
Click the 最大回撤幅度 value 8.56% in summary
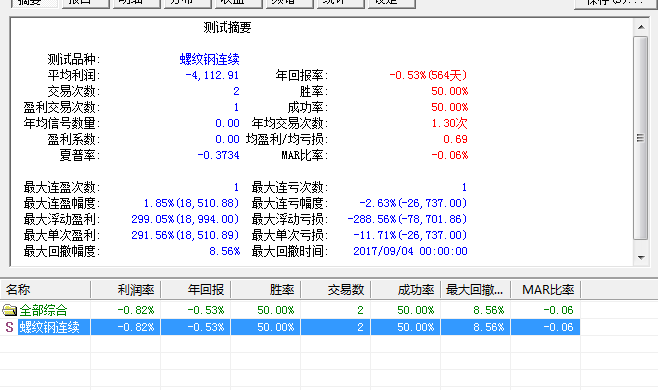(225, 251)
